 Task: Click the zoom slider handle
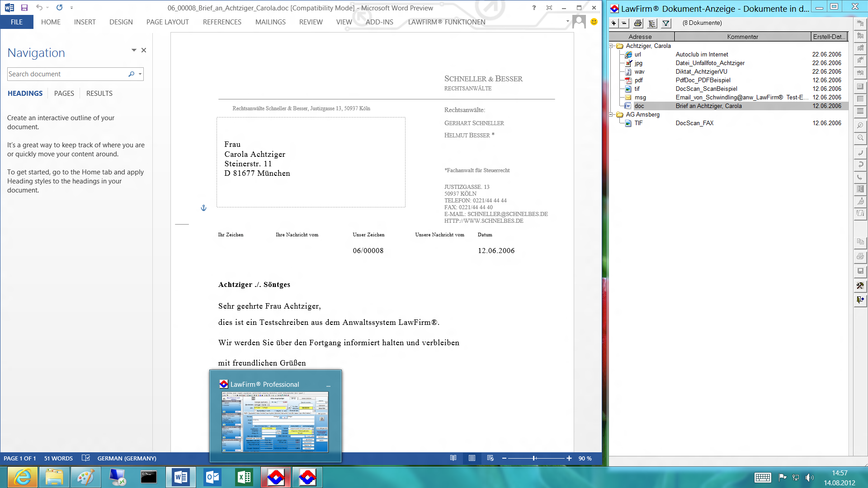pyautogui.click(x=534, y=458)
